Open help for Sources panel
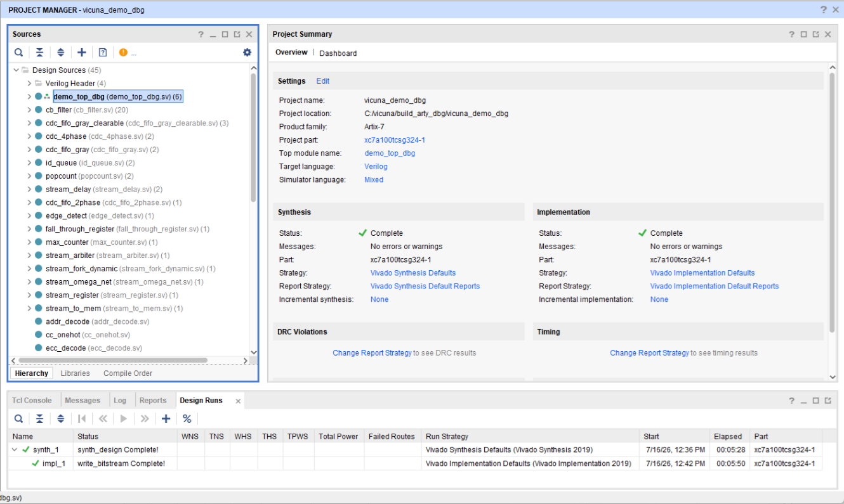Viewport: 844px width, 504px height. click(201, 34)
